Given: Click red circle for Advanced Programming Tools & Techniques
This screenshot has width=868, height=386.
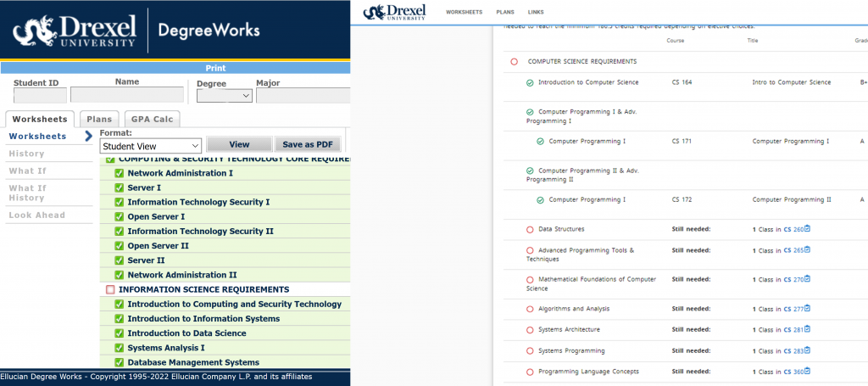Looking at the screenshot, I should pyautogui.click(x=530, y=250).
